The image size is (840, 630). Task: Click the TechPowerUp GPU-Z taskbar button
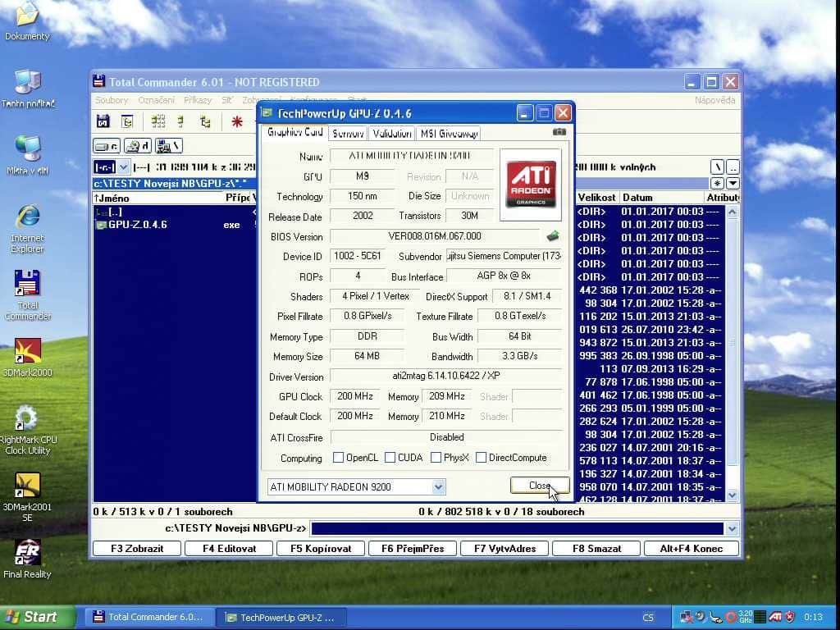tap(281, 617)
